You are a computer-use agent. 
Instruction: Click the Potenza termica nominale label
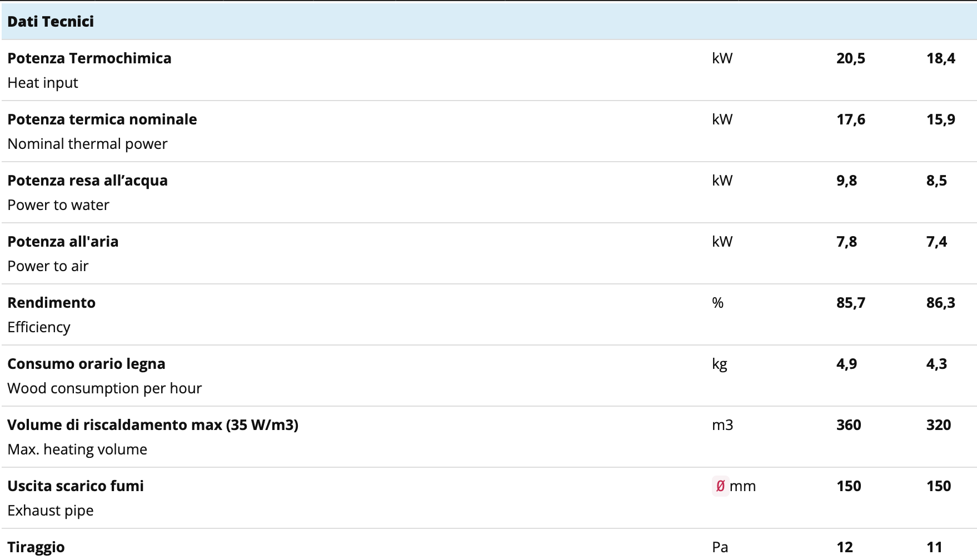click(102, 119)
